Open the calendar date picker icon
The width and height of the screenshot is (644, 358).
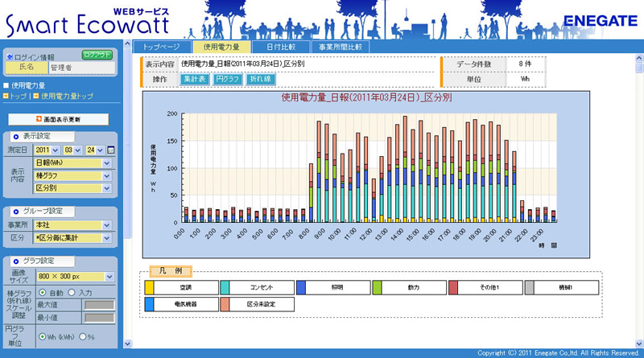tap(111, 150)
